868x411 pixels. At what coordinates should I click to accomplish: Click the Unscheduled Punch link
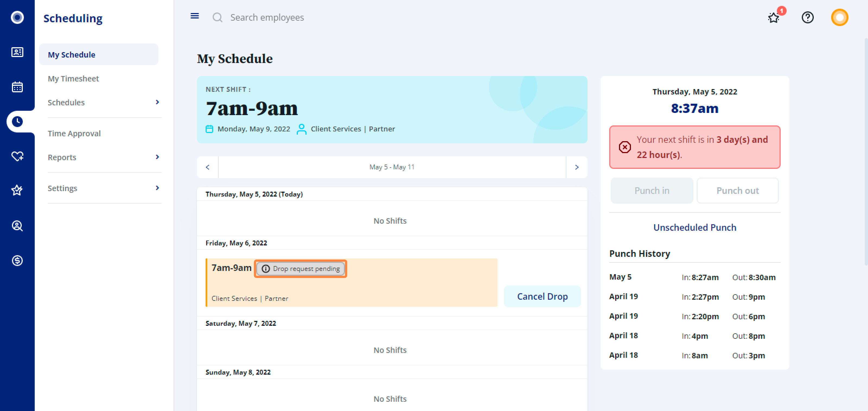pyautogui.click(x=694, y=227)
